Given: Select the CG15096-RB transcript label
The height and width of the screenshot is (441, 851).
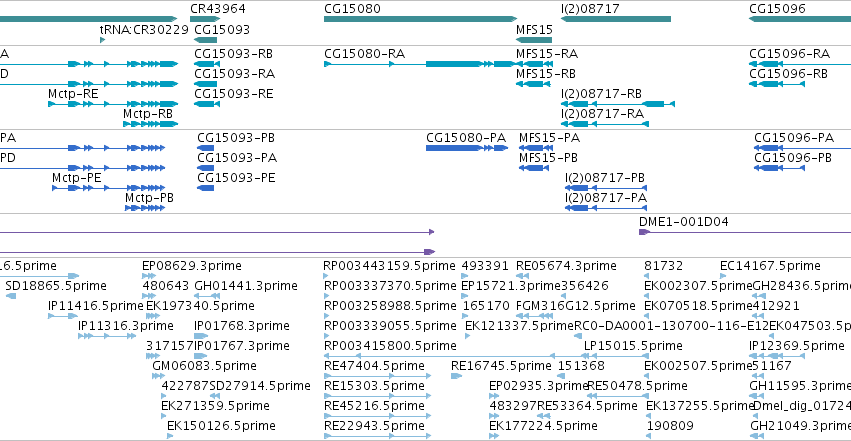Looking at the screenshot, I should tap(789, 73).
